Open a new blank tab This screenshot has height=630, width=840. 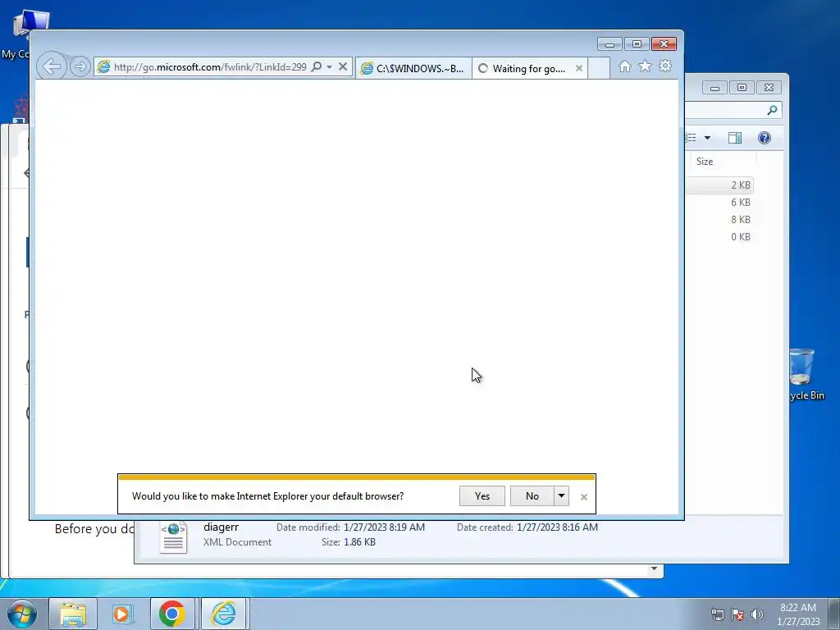(x=599, y=69)
